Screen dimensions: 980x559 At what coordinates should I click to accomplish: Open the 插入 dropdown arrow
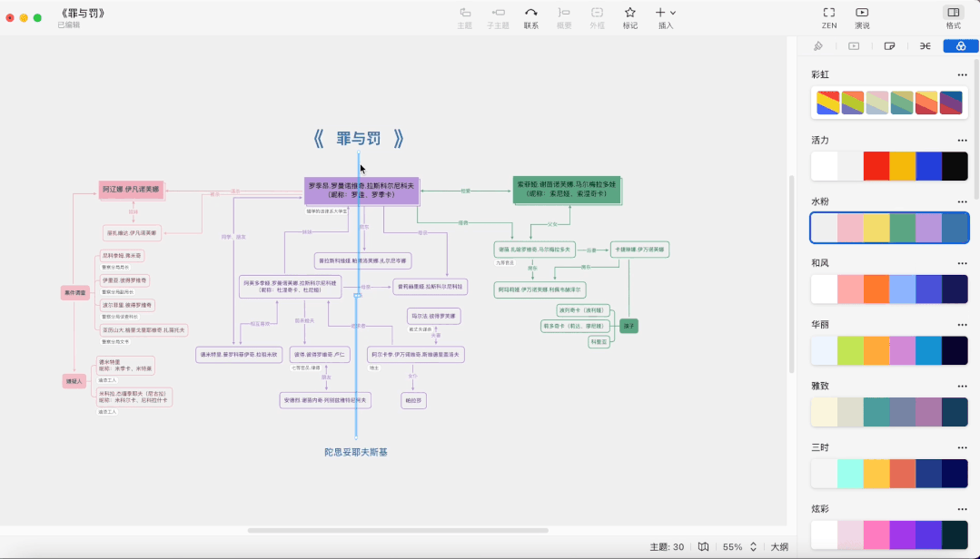pyautogui.click(x=673, y=13)
